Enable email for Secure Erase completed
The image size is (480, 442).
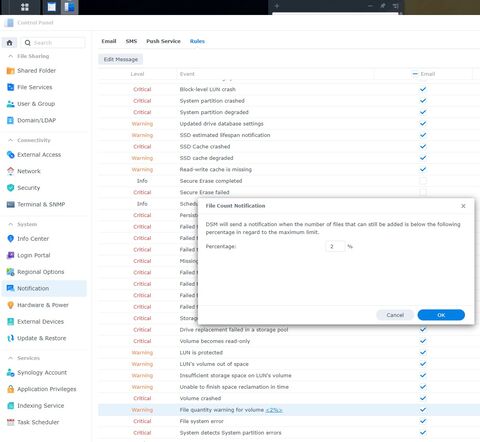tap(423, 181)
